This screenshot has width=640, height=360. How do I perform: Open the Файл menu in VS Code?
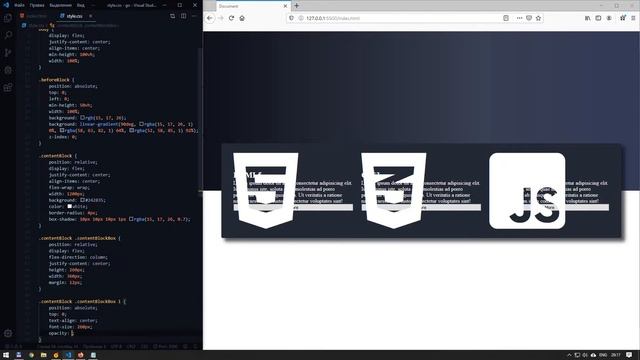(19, 5)
